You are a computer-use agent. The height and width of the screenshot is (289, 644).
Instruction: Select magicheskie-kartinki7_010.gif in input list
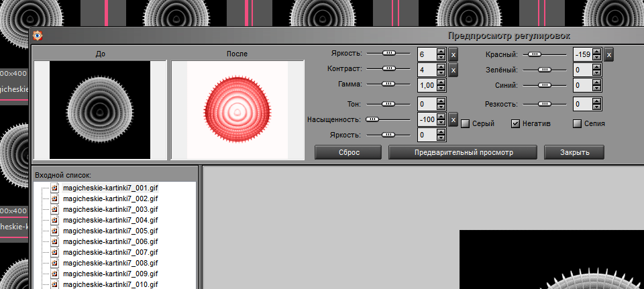pos(111,284)
